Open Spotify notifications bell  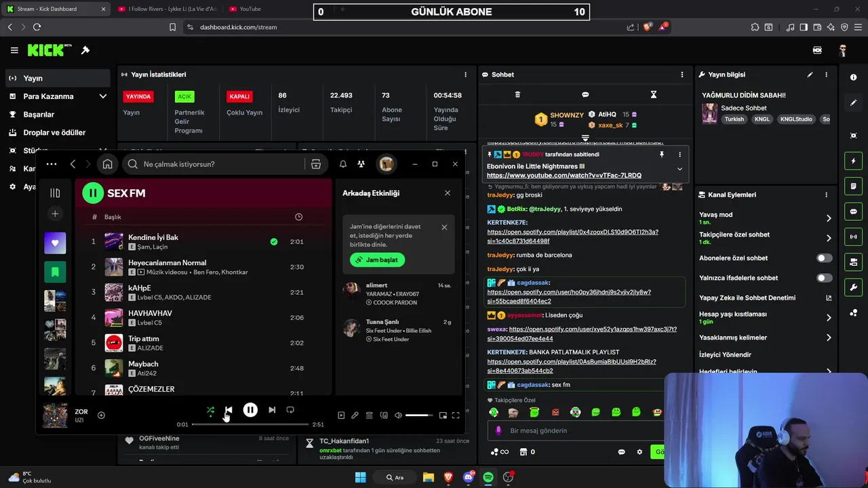(343, 164)
